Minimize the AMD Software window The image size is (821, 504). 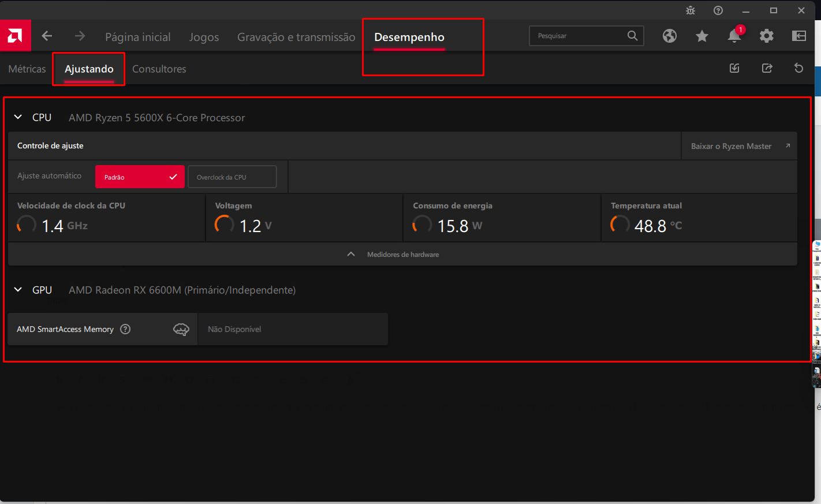coord(746,10)
